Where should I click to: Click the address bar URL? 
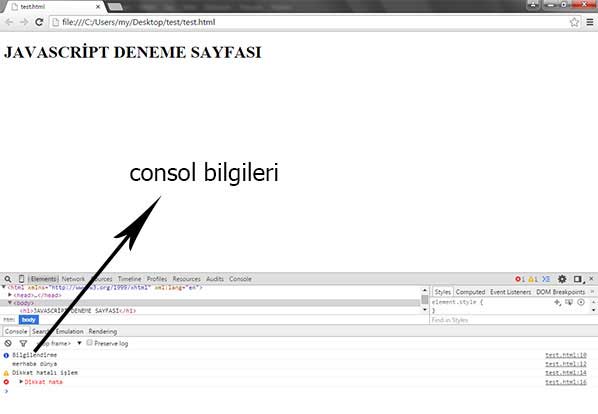tap(139, 22)
